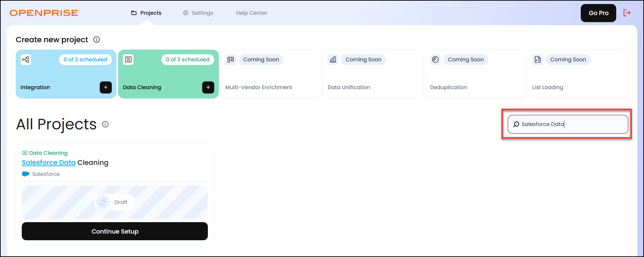Viewport: 644px width, 257px height.
Task: Click the Projects folder icon
Action: click(134, 13)
